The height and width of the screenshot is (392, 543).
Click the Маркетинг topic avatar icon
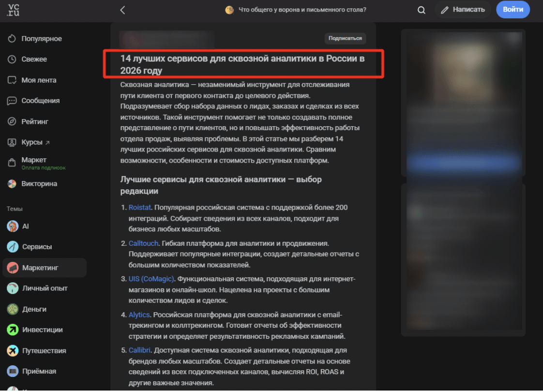(13, 268)
